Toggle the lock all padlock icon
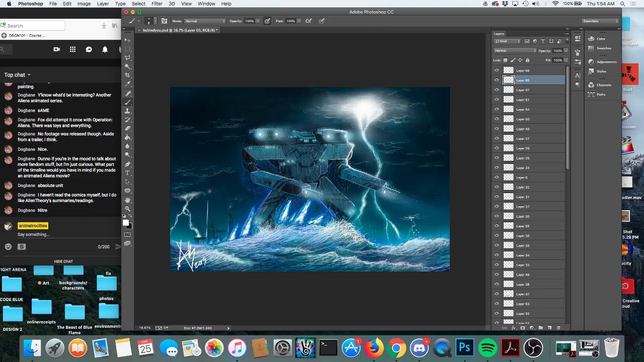The width and height of the screenshot is (644, 362). tap(527, 60)
